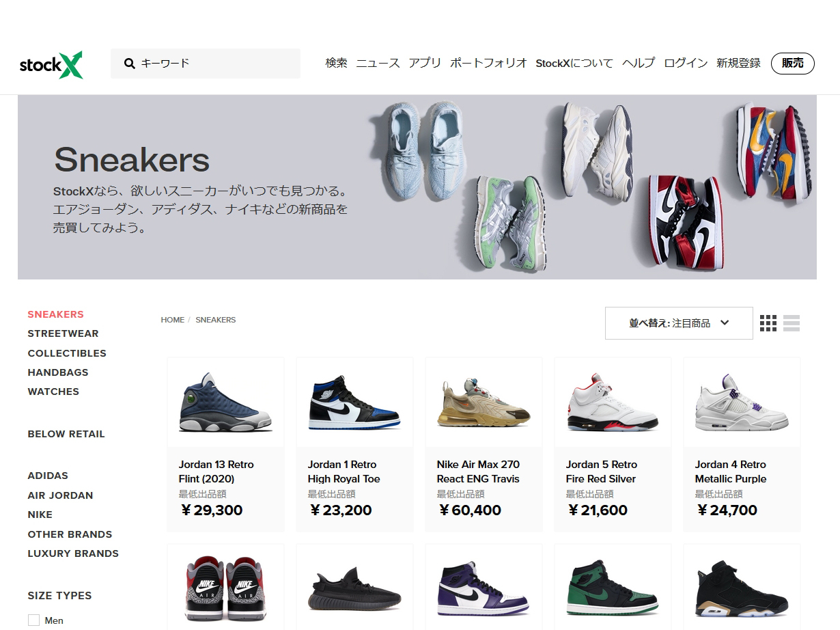
Task: Open Nike Air Max 270 React Travis image
Action: (x=484, y=404)
